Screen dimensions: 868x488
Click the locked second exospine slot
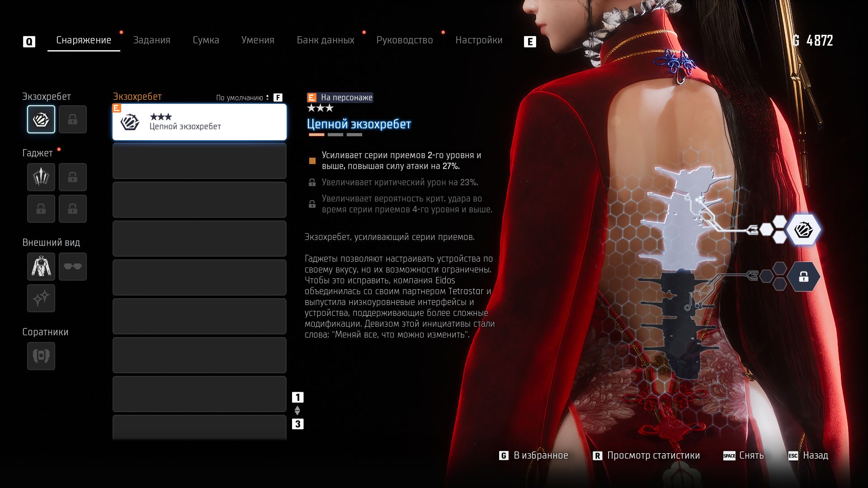pyautogui.click(x=72, y=119)
